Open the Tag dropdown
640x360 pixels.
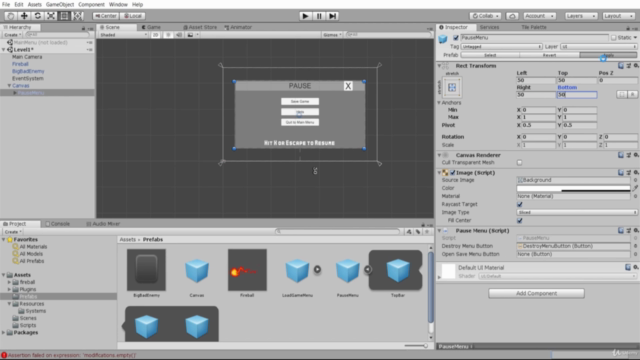pyautogui.click(x=501, y=47)
